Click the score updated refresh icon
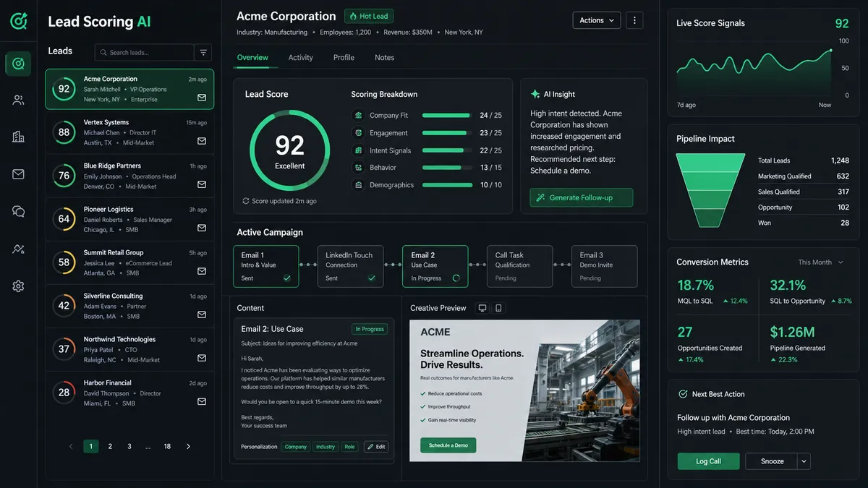The width and height of the screenshot is (868, 488). coord(245,201)
